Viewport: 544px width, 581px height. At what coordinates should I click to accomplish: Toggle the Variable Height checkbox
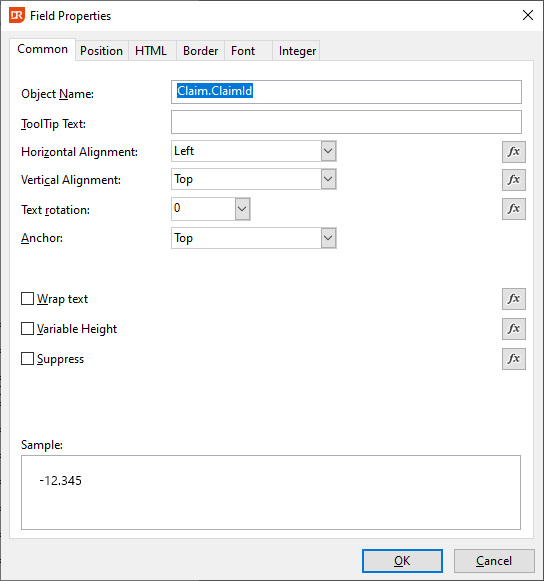click(27, 329)
